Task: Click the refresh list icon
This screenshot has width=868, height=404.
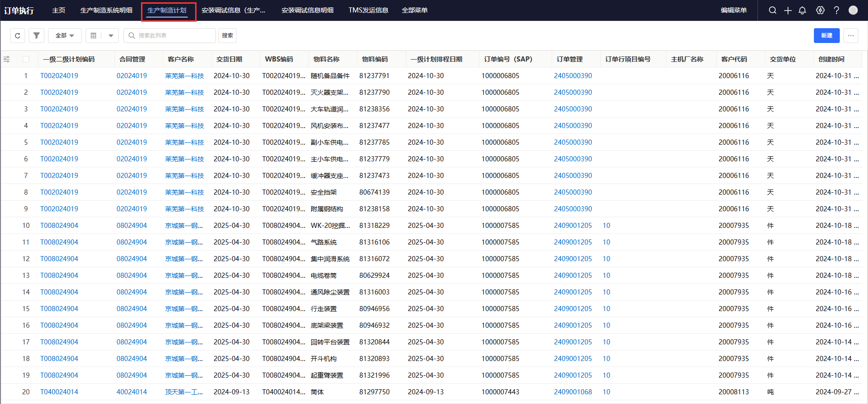Action: 18,36
